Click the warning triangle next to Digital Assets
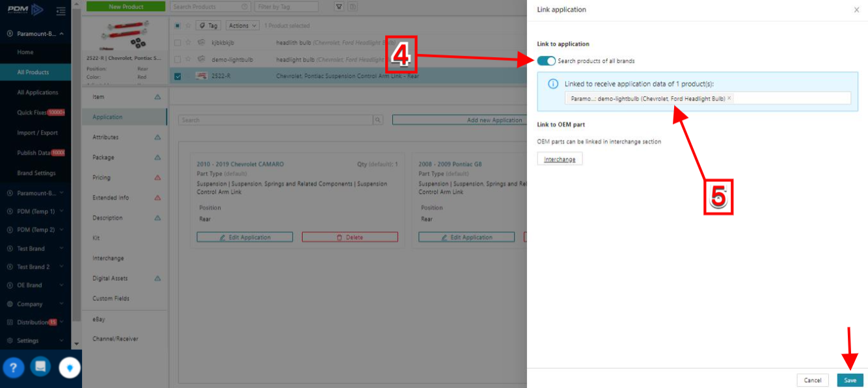The width and height of the screenshot is (868, 388). tap(157, 278)
